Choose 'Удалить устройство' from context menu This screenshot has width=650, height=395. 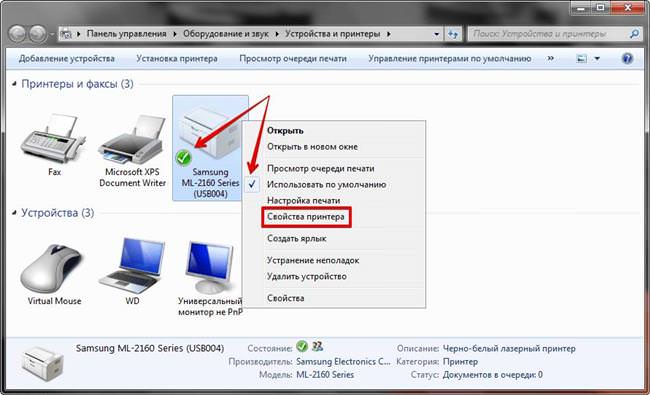click(307, 276)
